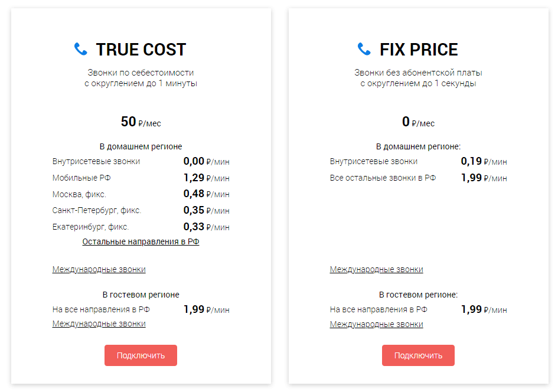Screen dimensions: 558x392
Task: Select the FIX PRICE tariff heading
Action: [419, 50]
